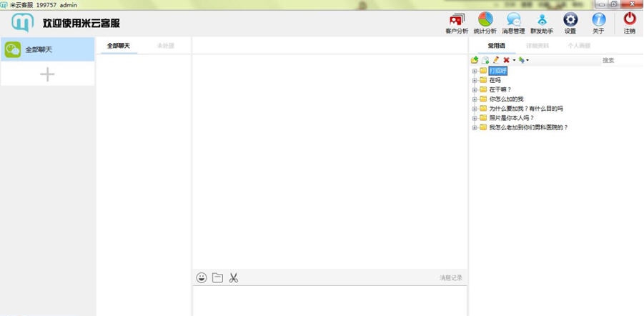Select the 你怎么加的我 phrase label
Viewport: 644px width, 316px height.
(x=507, y=99)
